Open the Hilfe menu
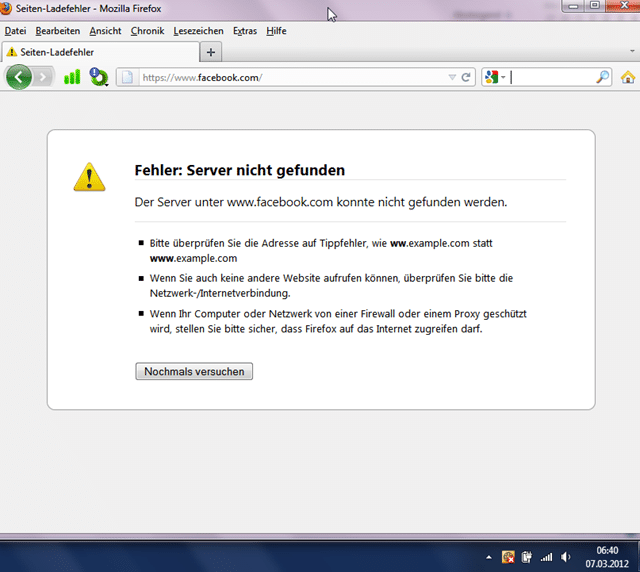This screenshot has width=640, height=572. 276,31
